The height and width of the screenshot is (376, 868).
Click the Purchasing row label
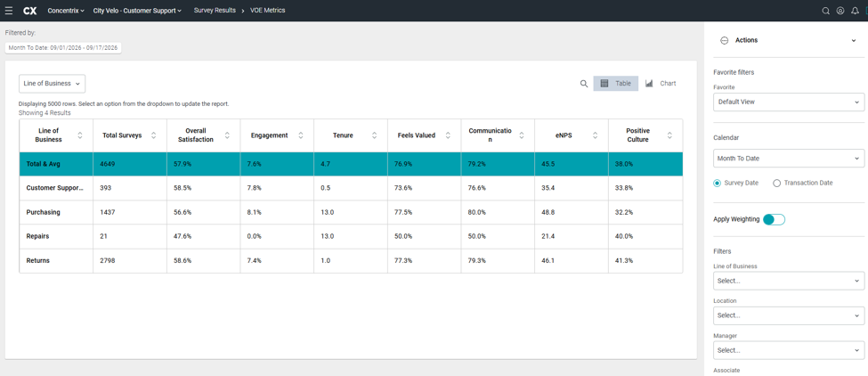tap(44, 213)
